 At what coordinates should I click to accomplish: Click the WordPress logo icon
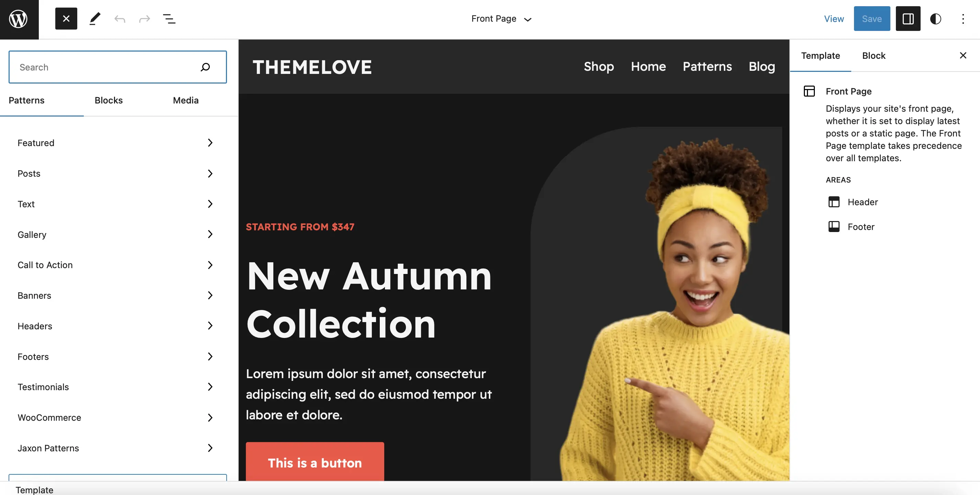pyautogui.click(x=19, y=18)
